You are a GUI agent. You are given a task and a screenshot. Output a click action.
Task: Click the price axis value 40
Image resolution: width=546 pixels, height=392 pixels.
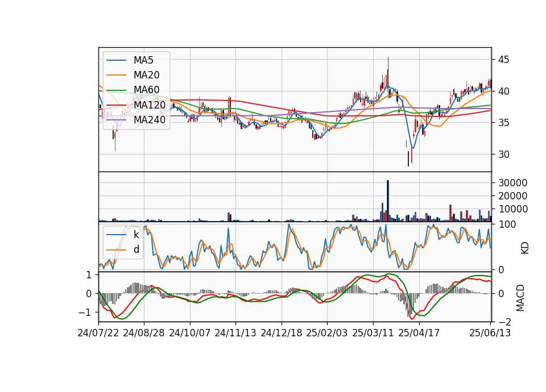point(503,91)
